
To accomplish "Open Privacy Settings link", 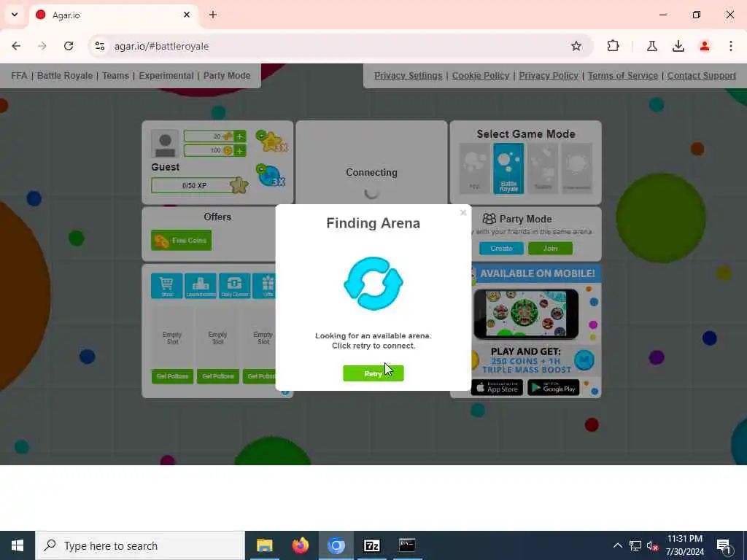I will [409, 76].
